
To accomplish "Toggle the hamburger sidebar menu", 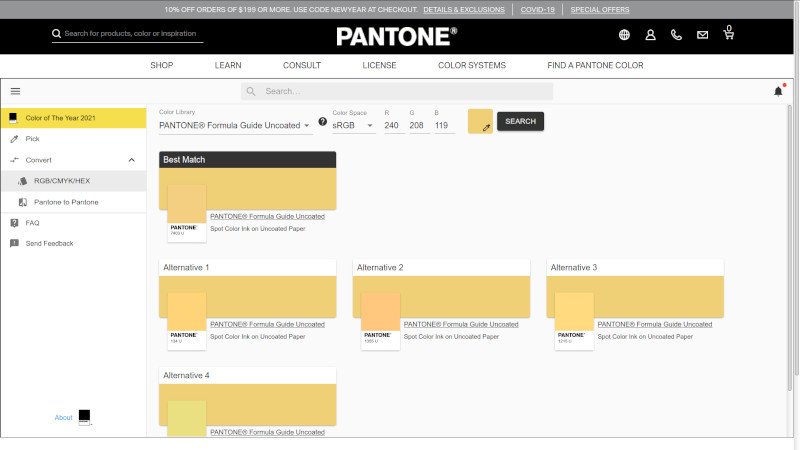I will [x=15, y=91].
